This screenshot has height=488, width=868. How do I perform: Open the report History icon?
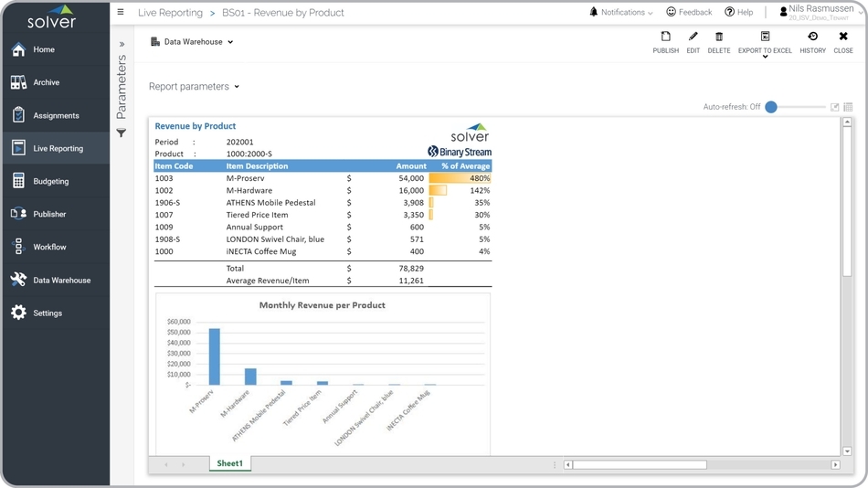[812, 37]
